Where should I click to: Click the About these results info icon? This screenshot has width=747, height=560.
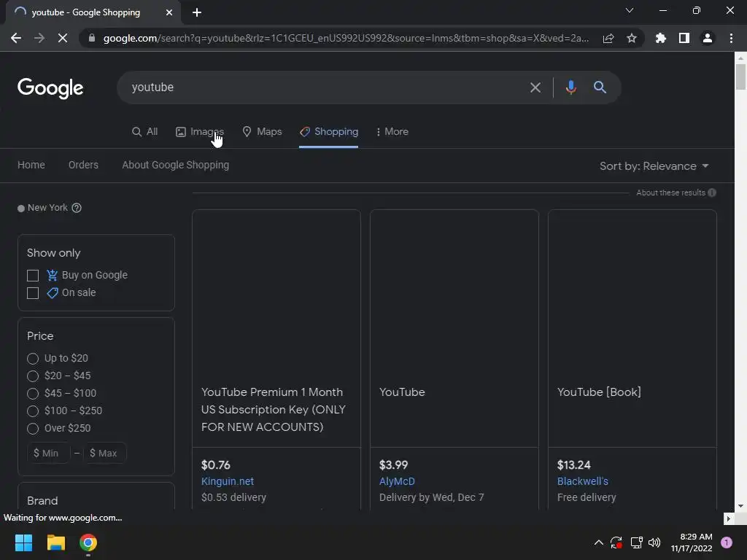coord(712,192)
